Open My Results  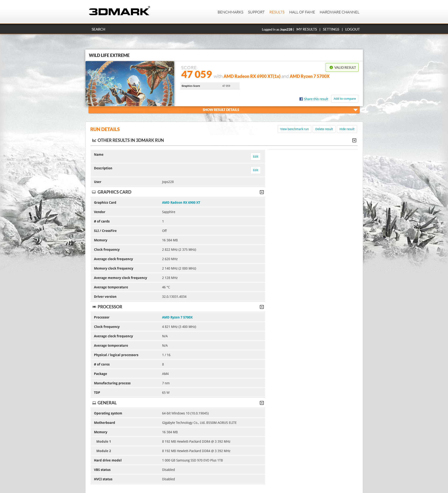pyautogui.click(x=307, y=29)
